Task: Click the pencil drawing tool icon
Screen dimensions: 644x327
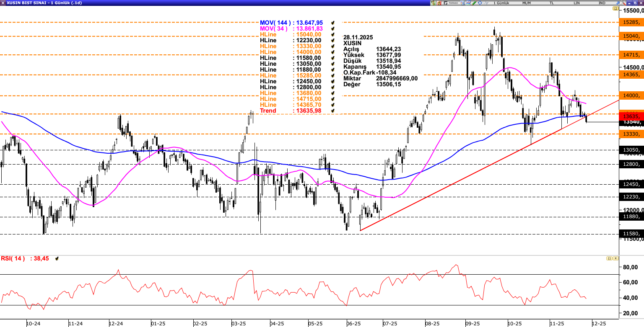Action: tap(474, 3)
